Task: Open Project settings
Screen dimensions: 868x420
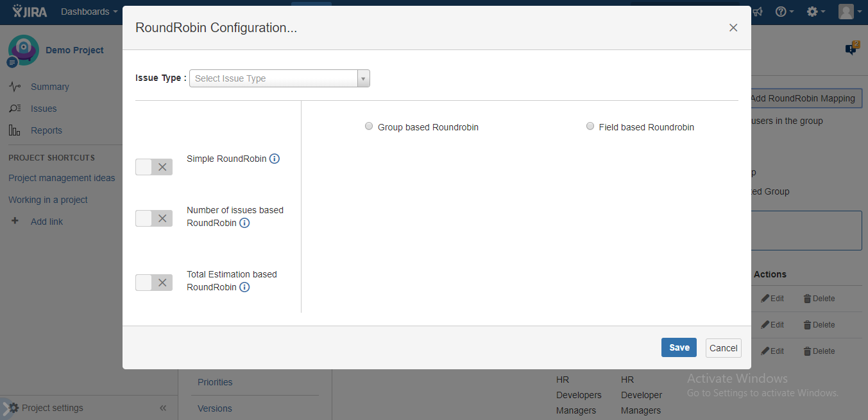Action: pos(52,408)
